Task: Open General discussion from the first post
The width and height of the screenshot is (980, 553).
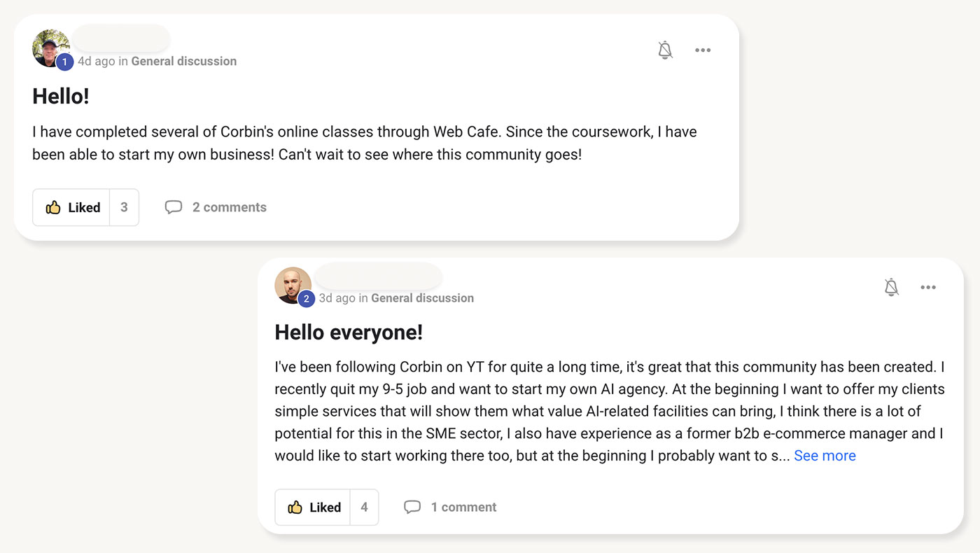Action: pyautogui.click(x=183, y=61)
